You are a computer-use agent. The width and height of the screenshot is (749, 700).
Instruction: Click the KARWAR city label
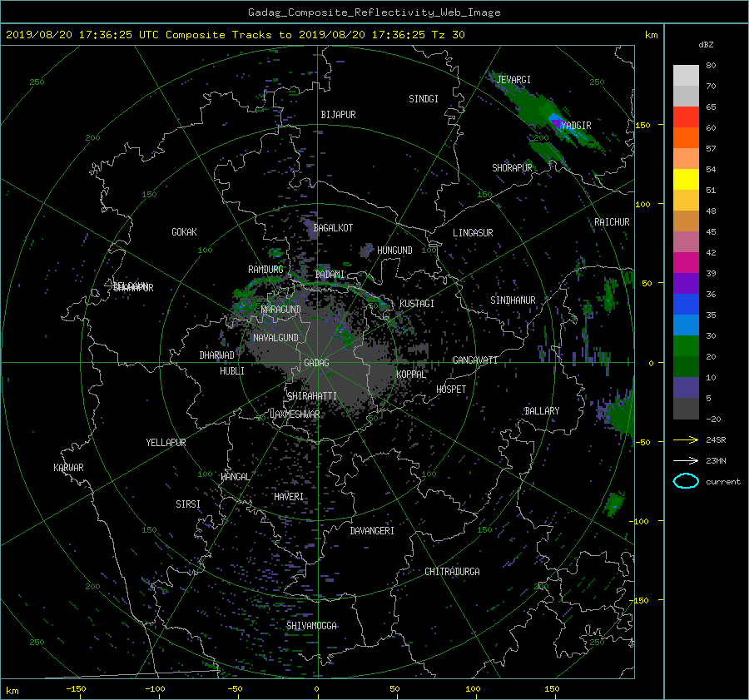[68, 468]
